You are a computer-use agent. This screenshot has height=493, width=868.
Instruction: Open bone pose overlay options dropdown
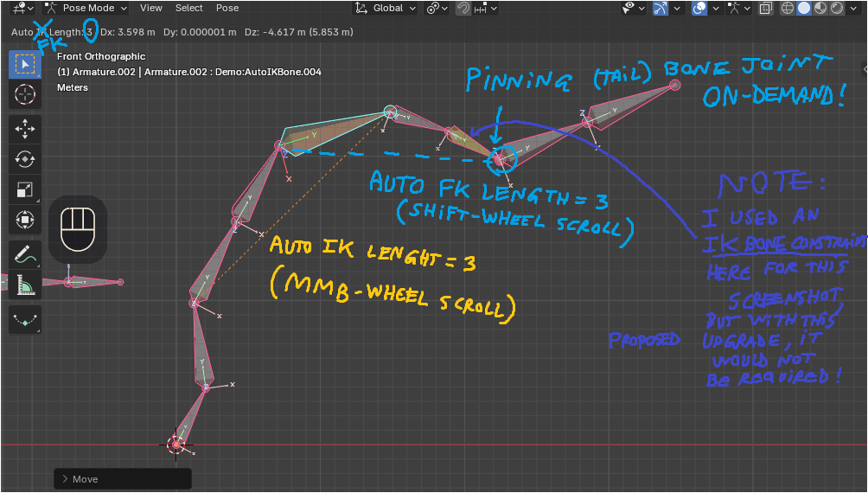point(739,8)
